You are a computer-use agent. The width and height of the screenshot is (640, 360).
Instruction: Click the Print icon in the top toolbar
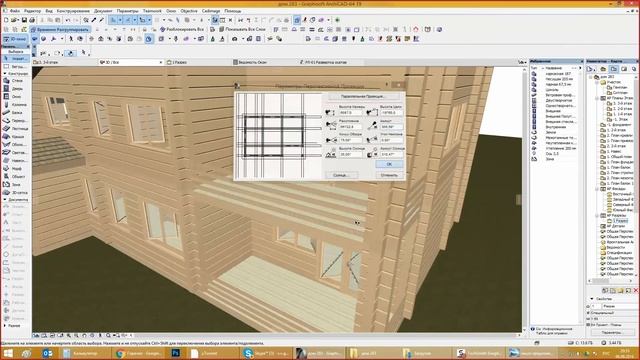pyautogui.click(x=32, y=20)
